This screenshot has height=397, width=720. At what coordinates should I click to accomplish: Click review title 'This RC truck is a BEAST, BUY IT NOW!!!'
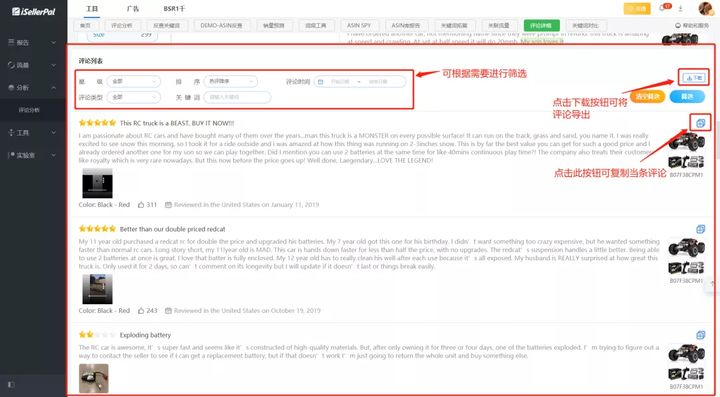coord(177,123)
